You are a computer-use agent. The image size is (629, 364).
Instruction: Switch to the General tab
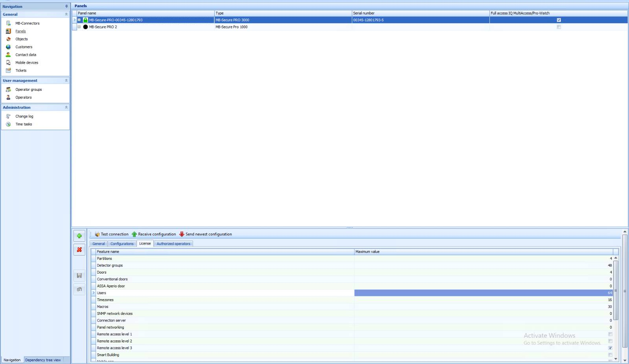pyautogui.click(x=99, y=244)
